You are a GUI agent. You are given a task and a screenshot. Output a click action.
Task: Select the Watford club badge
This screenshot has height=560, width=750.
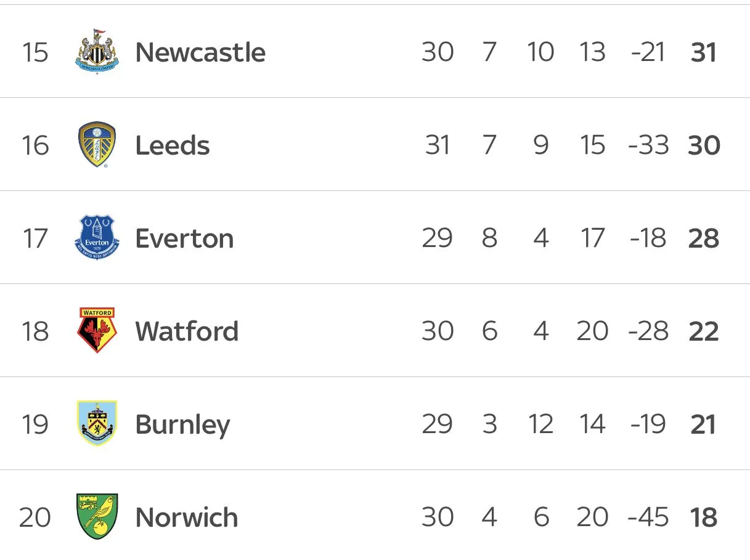coord(97,331)
